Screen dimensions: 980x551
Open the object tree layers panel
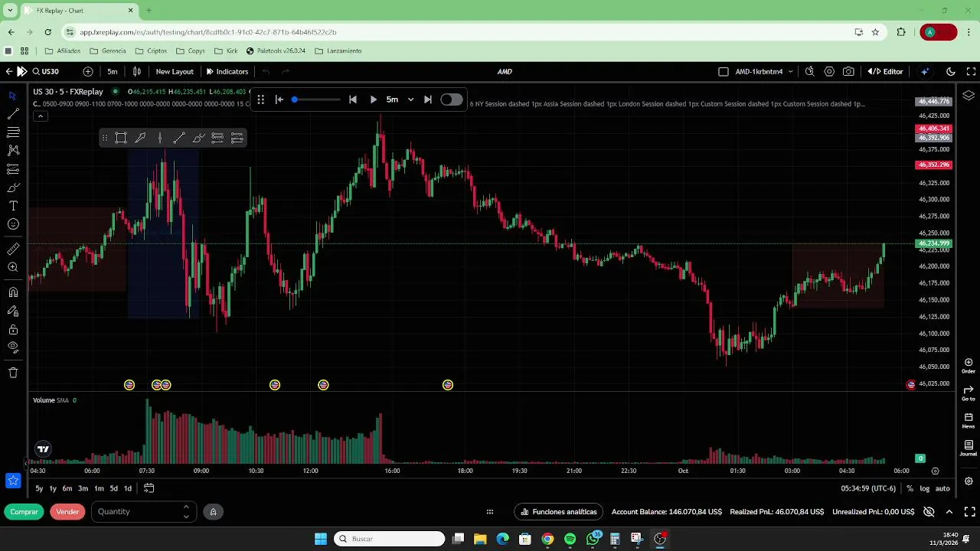(969, 96)
